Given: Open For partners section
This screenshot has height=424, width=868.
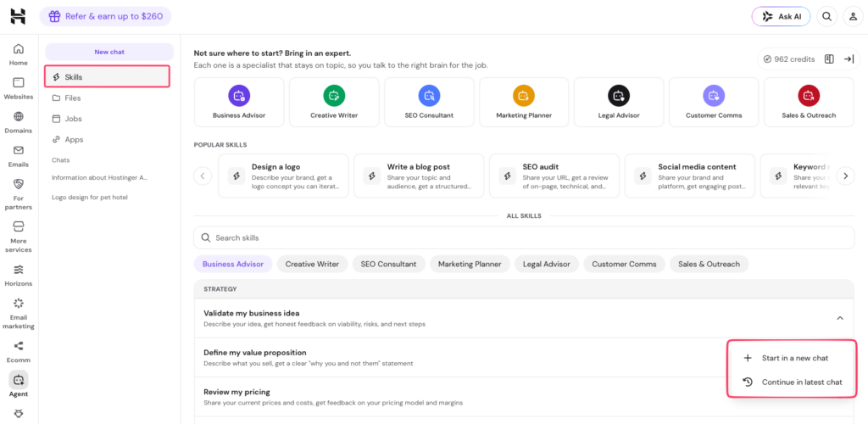Looking at the screenshot, I should [19, 194].
